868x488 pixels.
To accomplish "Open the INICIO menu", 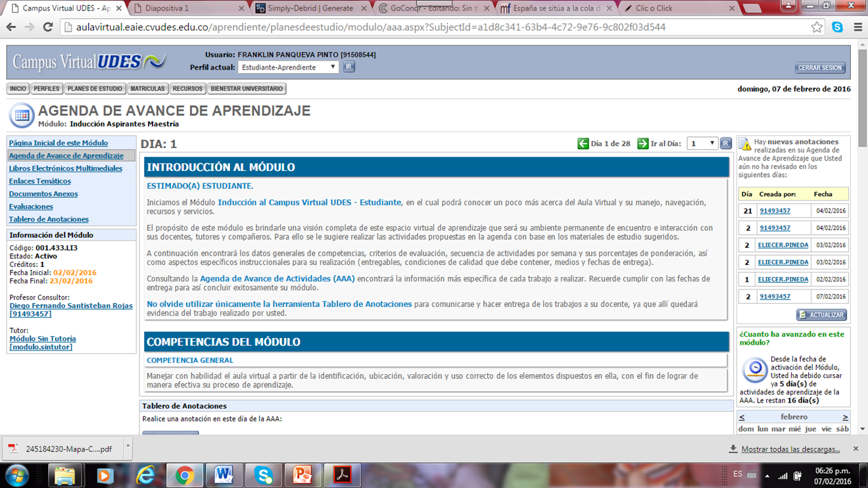I will pyautogui.click(x=18, y=89).
